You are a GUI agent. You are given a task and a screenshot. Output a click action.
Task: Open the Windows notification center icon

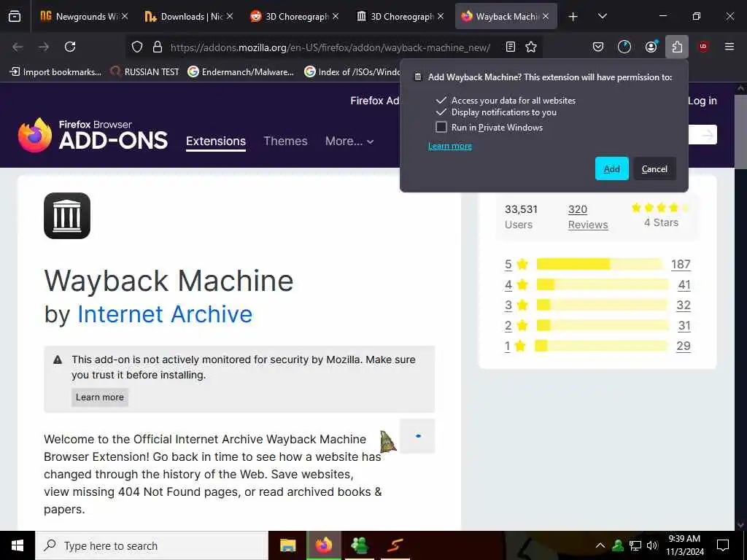[x=723, y=545]
